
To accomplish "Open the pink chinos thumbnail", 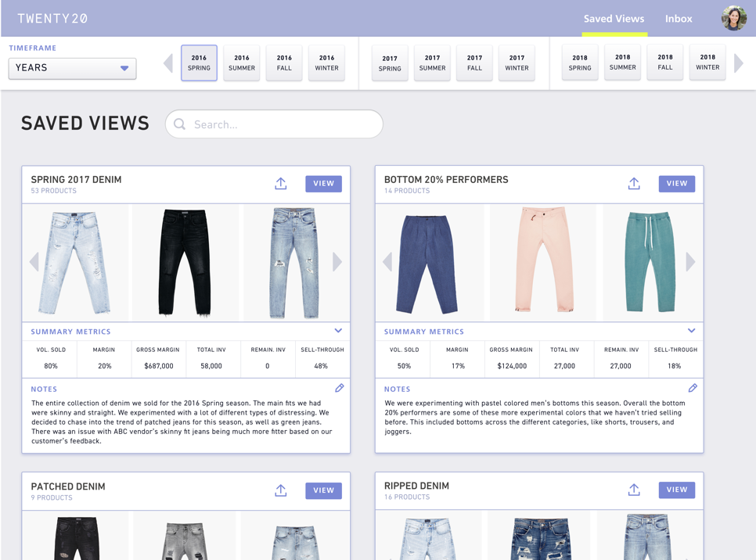I will 543,263.
